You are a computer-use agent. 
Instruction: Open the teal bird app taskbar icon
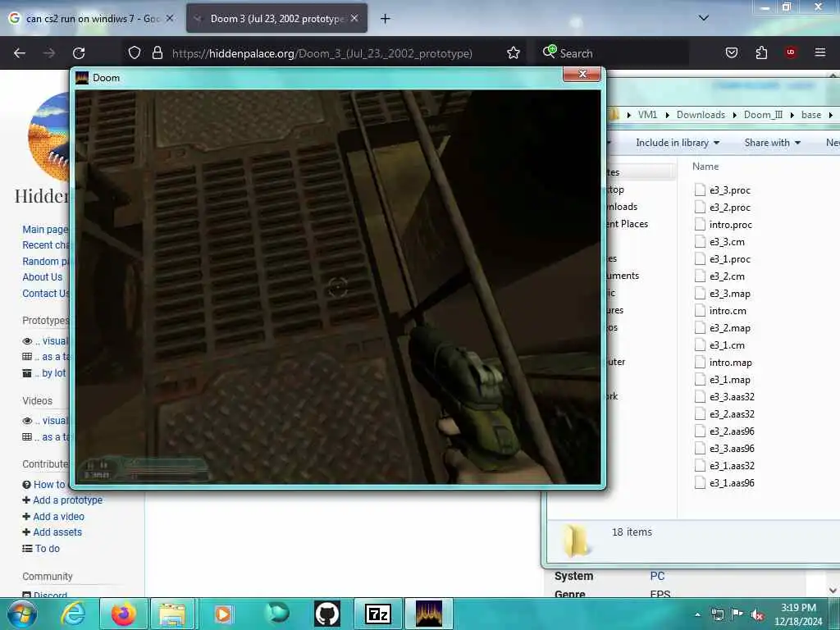tap(277, 614)
